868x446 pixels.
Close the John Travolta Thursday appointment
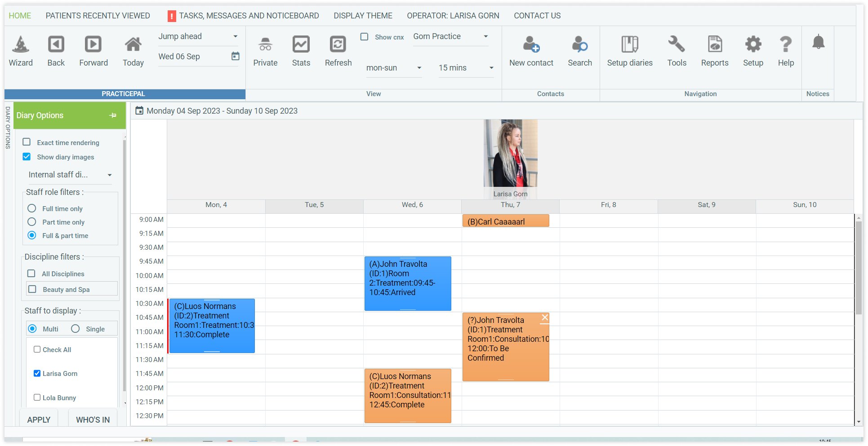coord(545,318)
